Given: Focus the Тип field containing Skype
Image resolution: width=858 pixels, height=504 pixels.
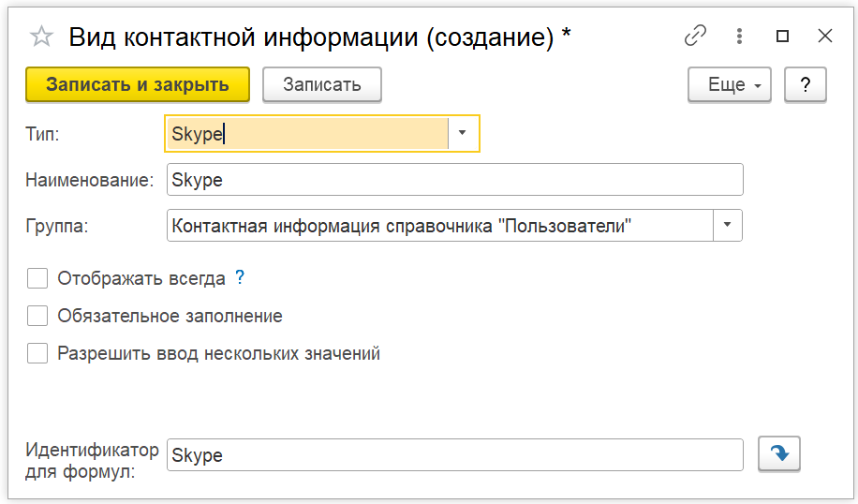Looking at the screenshot, I should tap(307, 133).
